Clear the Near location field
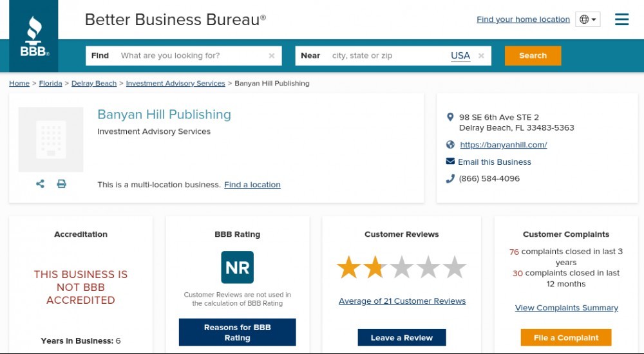Screen dimensions: 644x354 pos(481,56)
